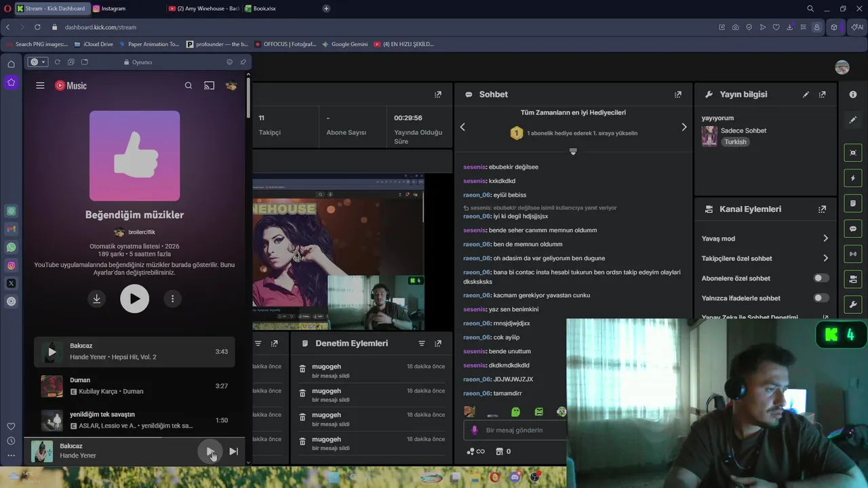Go to next top gifters slide
The image size is (868, 488).
click(x=684, y=127)
